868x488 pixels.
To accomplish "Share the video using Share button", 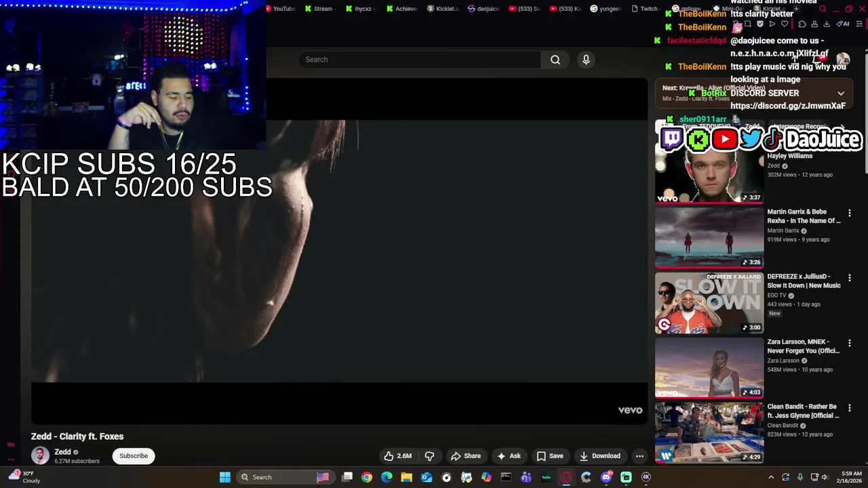I will pos(466,456).
